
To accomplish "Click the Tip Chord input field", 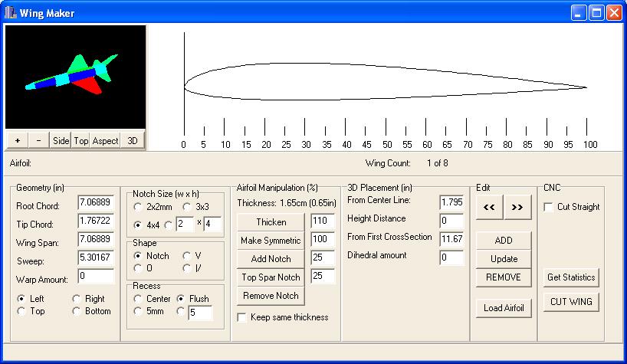I will 96,221.
